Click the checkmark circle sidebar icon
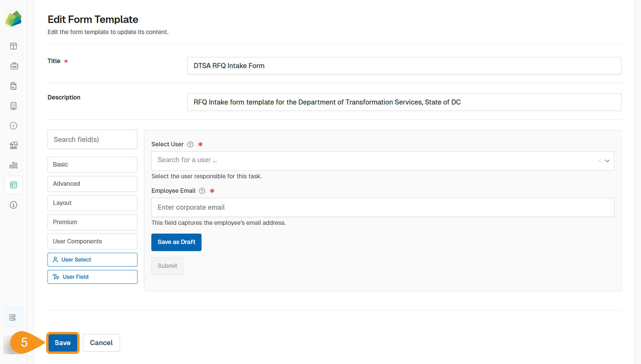 coord(13,126)
